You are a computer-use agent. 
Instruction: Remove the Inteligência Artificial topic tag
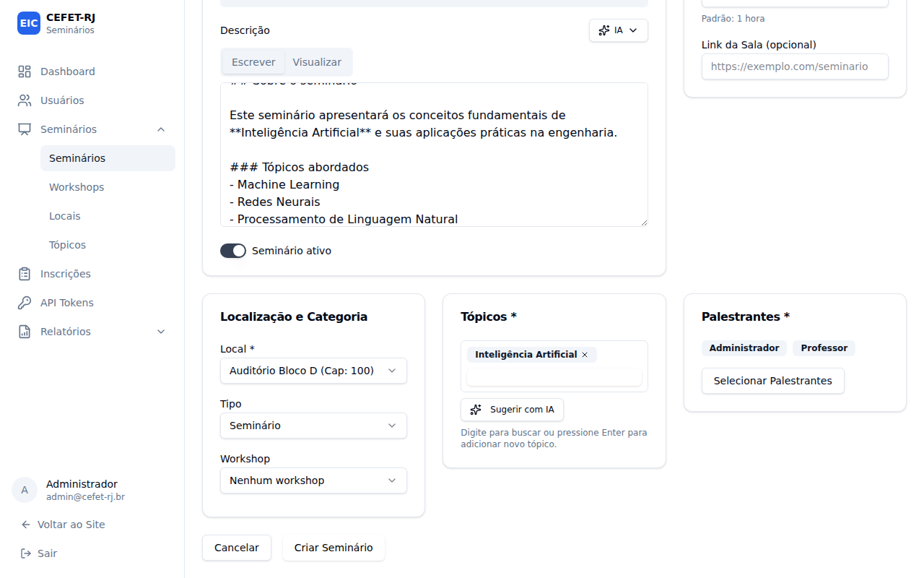point(585,355)
